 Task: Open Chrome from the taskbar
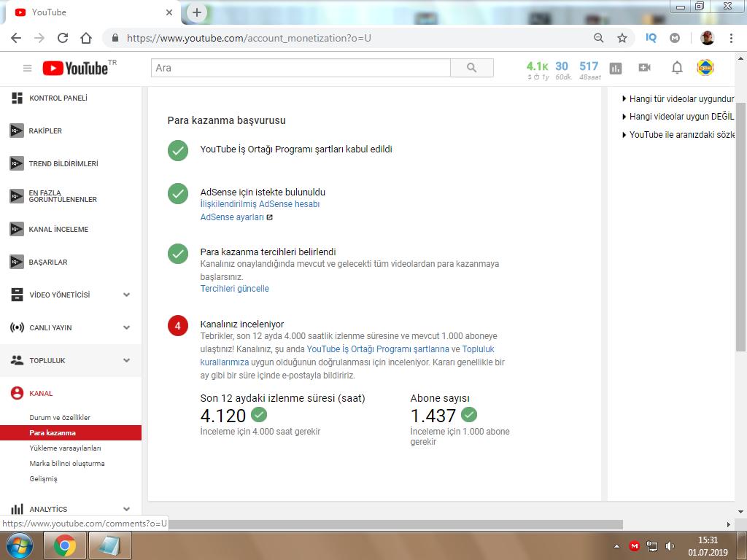(64, 545)
